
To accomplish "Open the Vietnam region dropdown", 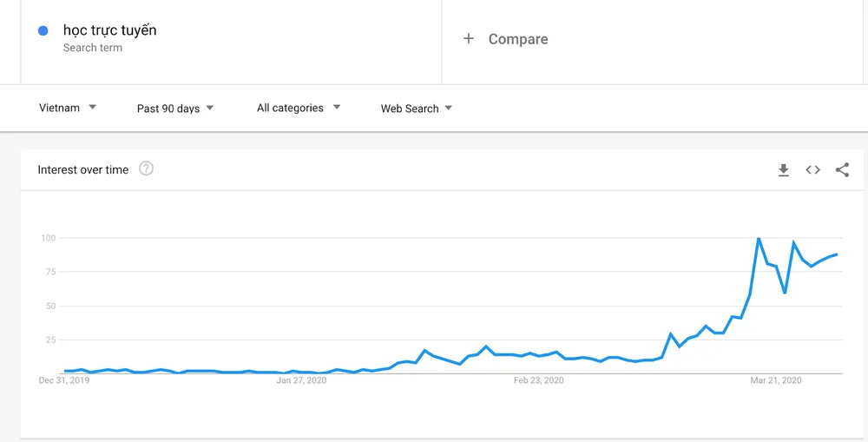I will (x=68, y=108).
